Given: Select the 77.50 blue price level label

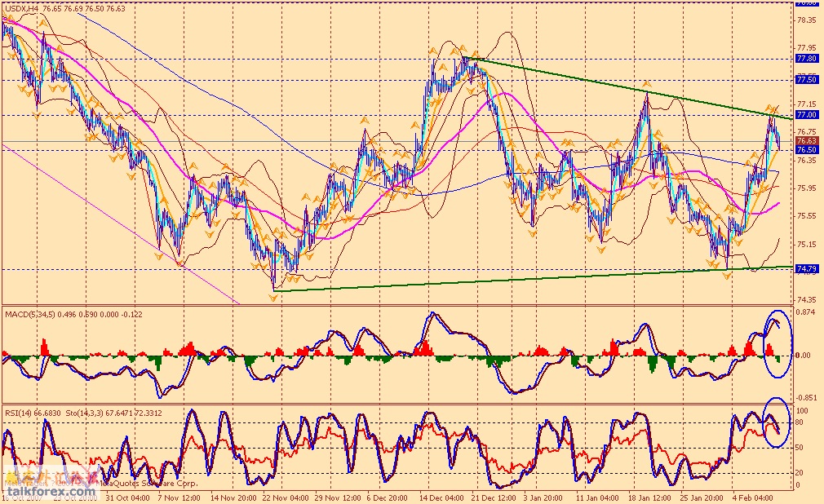Looking at the screenshot, I should [x=807, y=80].
